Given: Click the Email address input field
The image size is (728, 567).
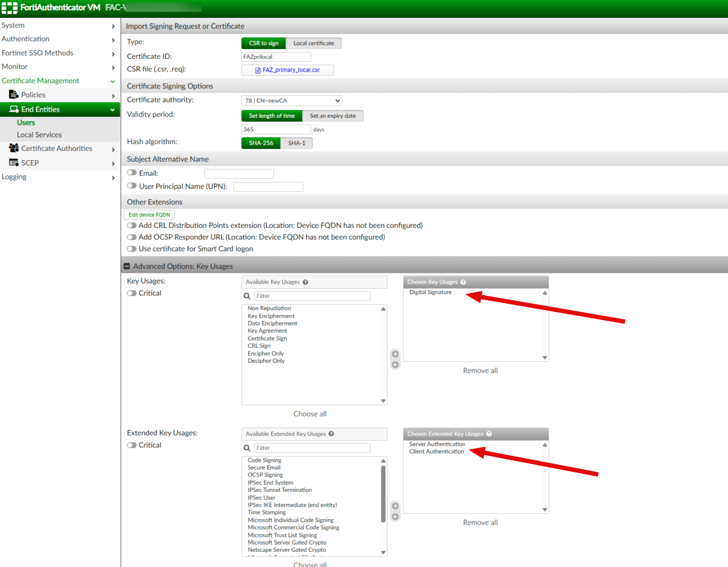Looking at the screenshot, I should click(239, 174).
